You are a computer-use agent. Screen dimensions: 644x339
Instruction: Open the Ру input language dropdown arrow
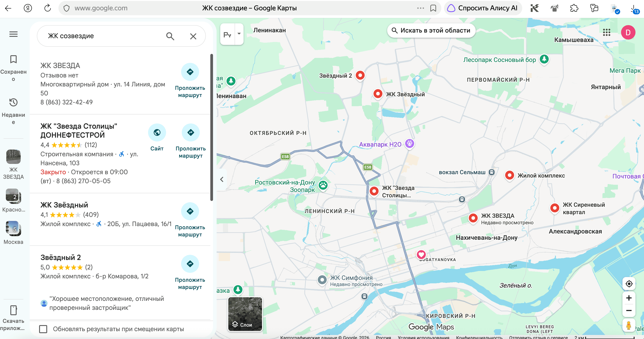[x=239, y=34]
